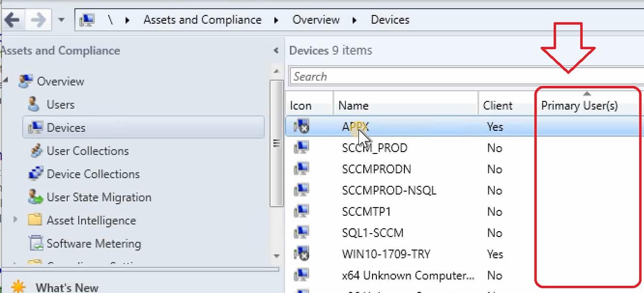Select the Overview breadcrumb in the address bar
The width and height of the screenshot is (644, 293).
pyautogui.click(x=316, y=20)
